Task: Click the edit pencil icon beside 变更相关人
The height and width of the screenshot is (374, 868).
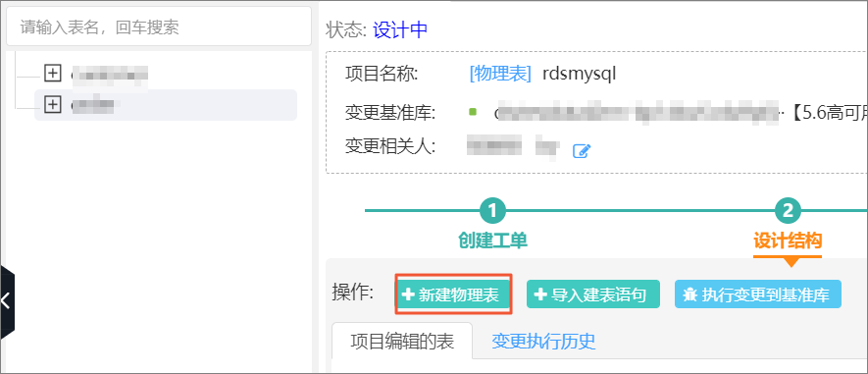Action: point(582,150)
